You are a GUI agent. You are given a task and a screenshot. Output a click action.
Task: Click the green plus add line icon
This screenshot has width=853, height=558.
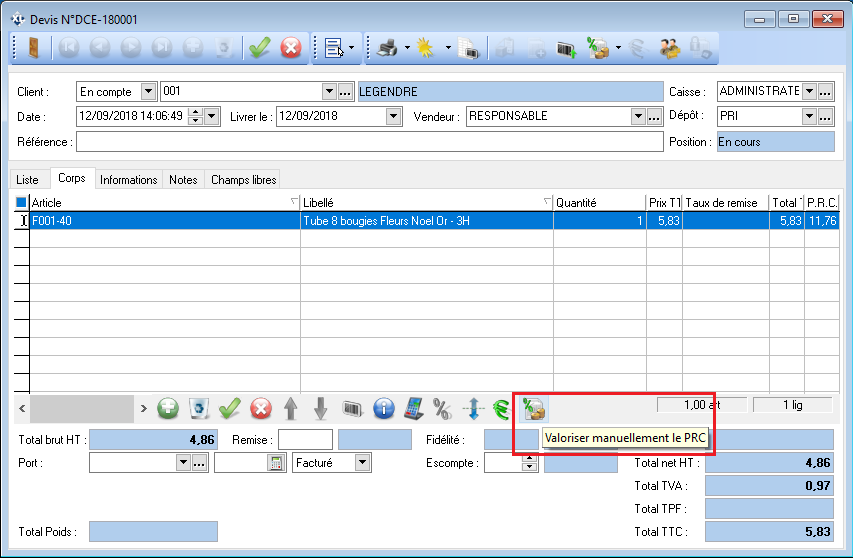pyautogui.click(x=168, y=408)
